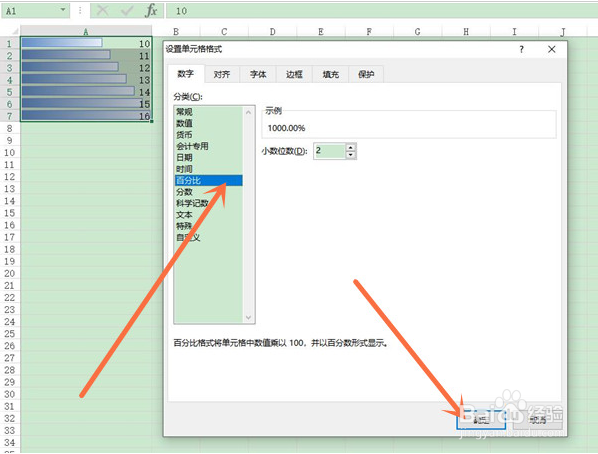The image size is (598, 454).
Task: Select row 1 header
Action: pos(10,43)
